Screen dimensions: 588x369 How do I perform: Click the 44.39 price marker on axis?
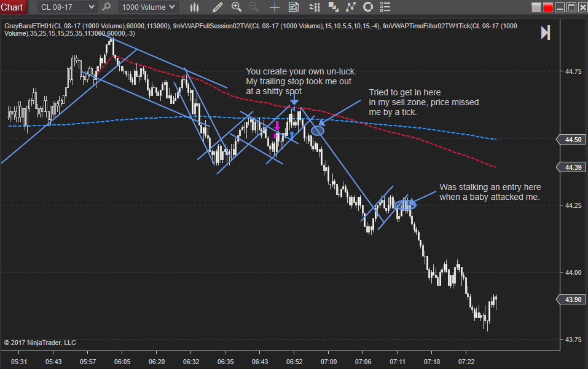pyautogui.click(x=571, y=167)
